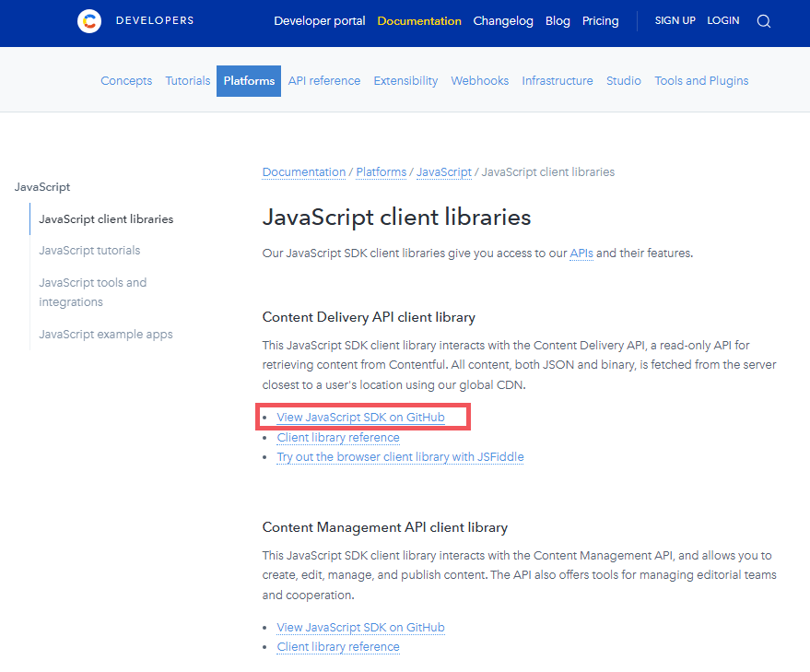This screenshot has height=672, width=810.
Task: Click the Documentation breadcrumb link
Action: [x=304, y=172]
